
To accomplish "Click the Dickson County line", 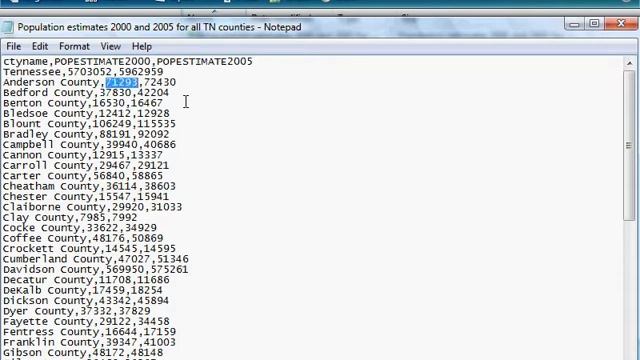I will [x=86, y=301].
